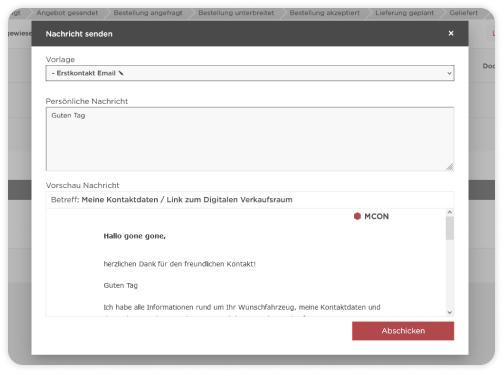
Task: Close the Nachricht senden dialog
Action: pos(451,33)
